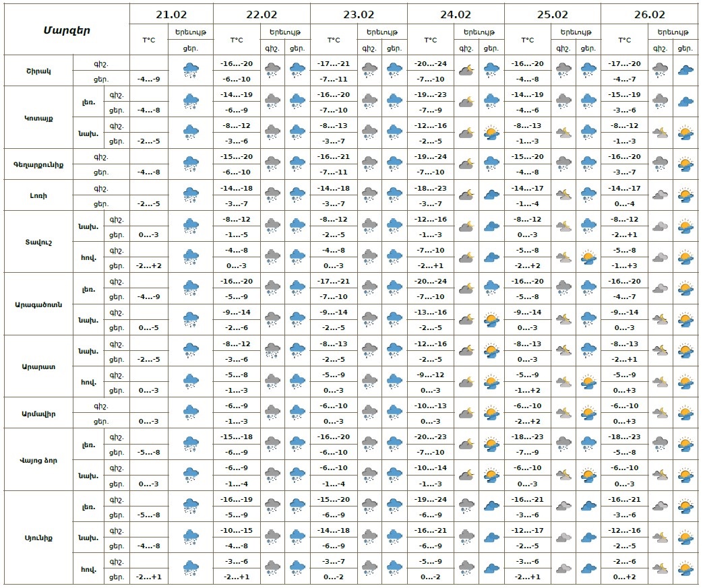
Task: Select the 21.02 date column header
Action: (171, 13)
